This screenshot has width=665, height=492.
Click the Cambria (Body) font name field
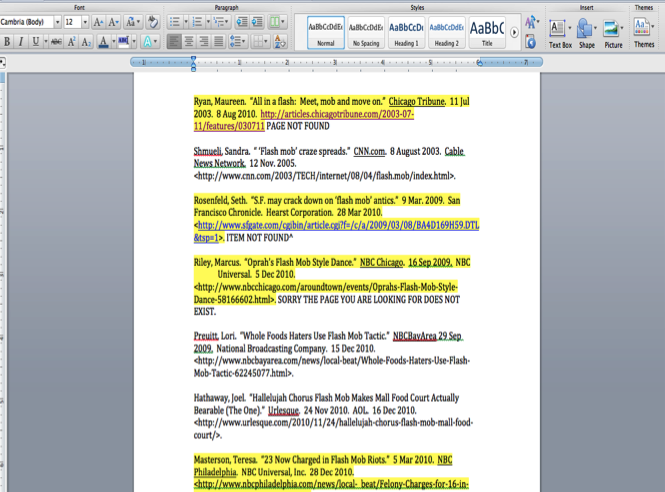click(26, 22)
